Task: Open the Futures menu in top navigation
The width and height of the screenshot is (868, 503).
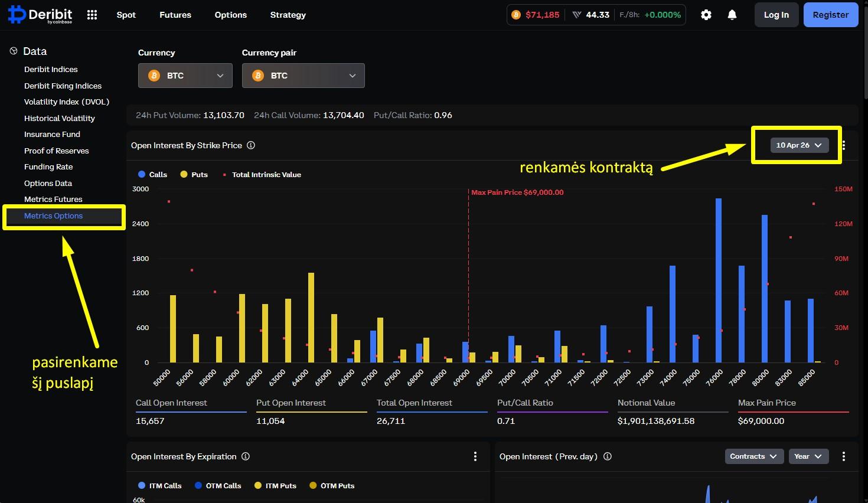Action: tap(175, 15)
